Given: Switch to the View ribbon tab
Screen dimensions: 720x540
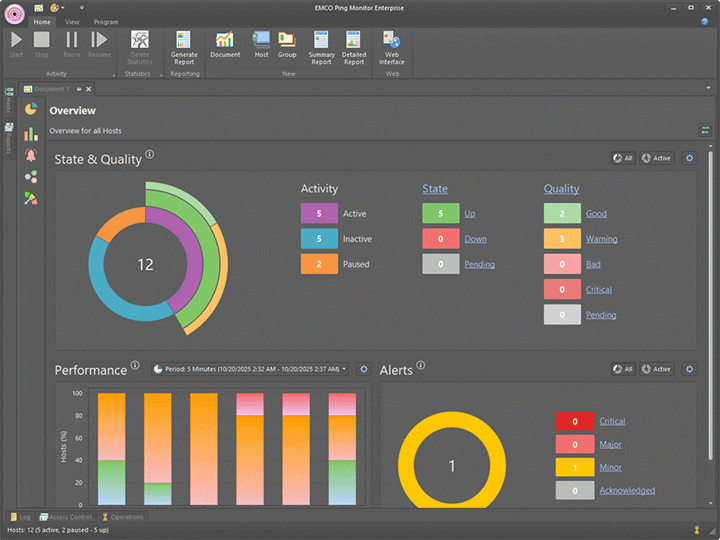Looking at the screenshot, I should point(72,22).
